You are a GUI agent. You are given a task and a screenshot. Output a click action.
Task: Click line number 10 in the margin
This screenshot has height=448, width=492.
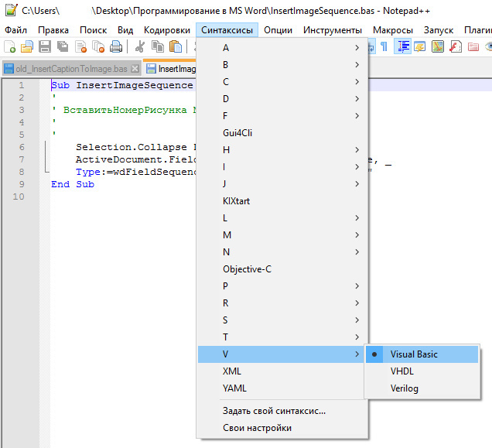tap(19, 197)
